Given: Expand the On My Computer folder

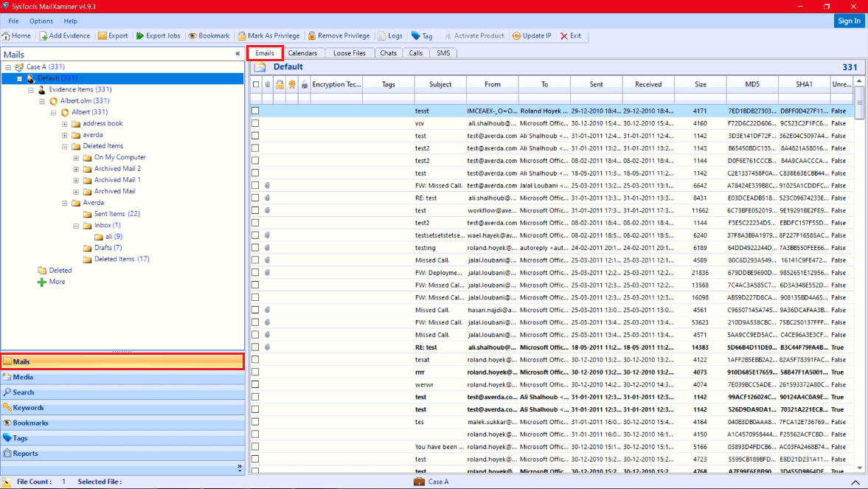Looking at the screenshot, I should 77,158.
